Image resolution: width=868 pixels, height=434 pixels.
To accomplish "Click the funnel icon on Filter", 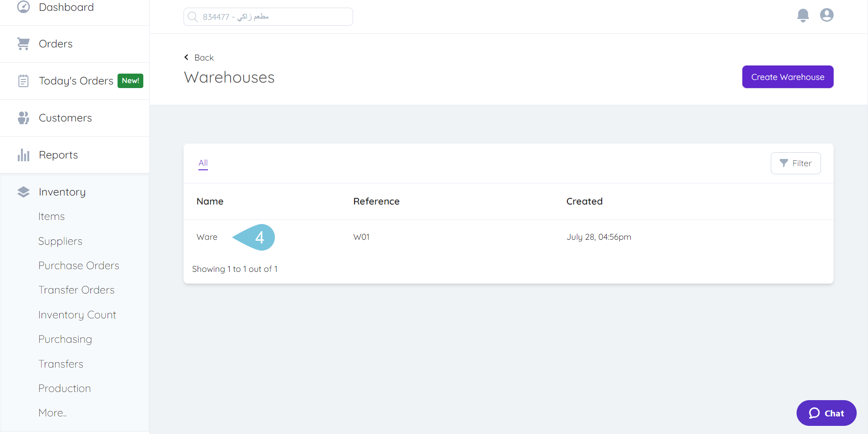I will click(x=784, y=163).
